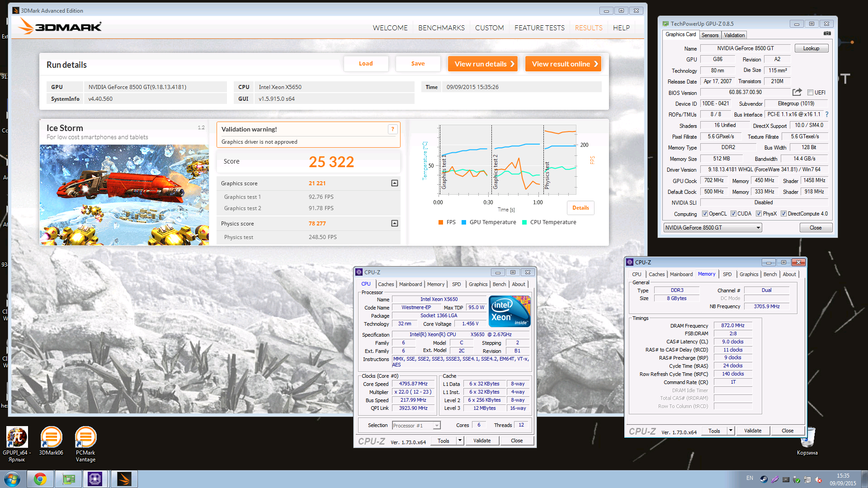Open the Recycle Bin (Корзина) icon

[x=807, y=441]
